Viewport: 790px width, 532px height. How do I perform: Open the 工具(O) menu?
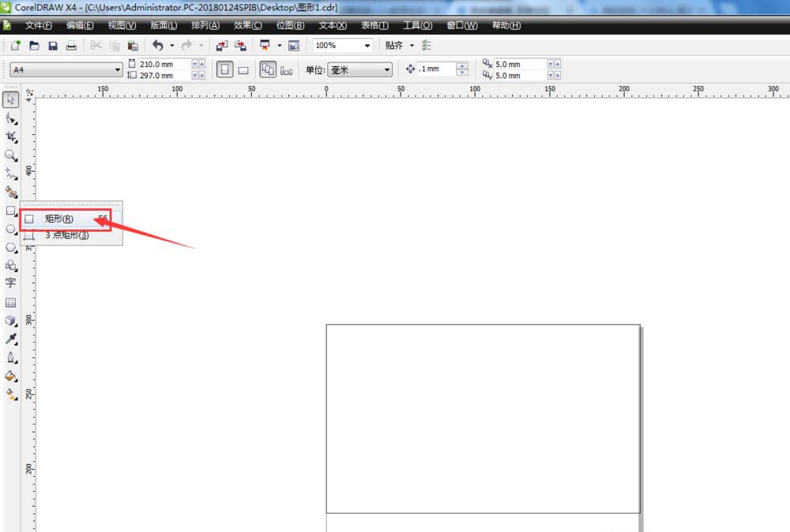click(417, 25)
